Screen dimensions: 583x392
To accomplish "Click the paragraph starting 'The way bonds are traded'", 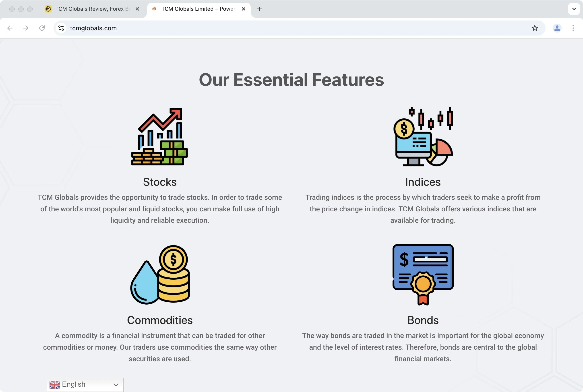I will (x=423, y=347).
